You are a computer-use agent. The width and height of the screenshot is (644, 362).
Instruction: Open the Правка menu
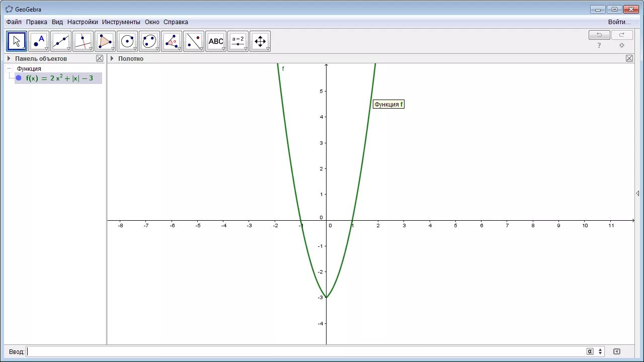click(37, 22)
